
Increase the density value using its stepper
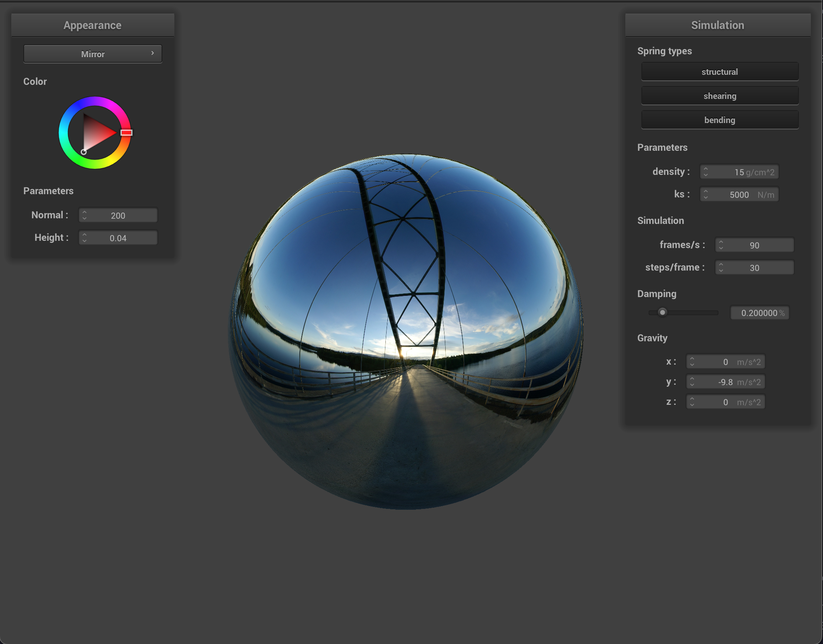[706, 169]
